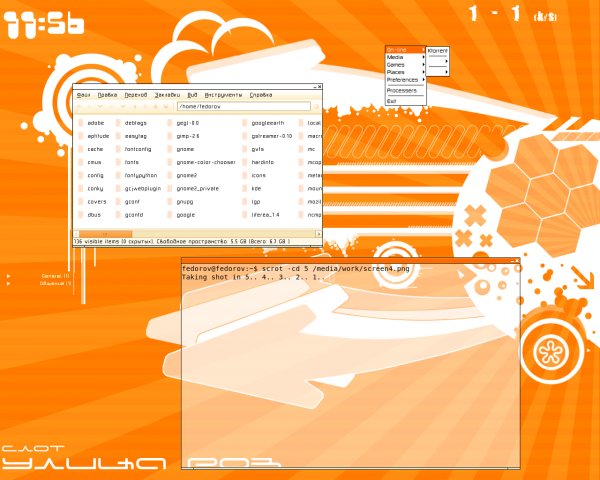Image resolution: width=600 pixels, height=480 pixels.
Task: Click the conky folder icon
Action: [x=79, y=188]
